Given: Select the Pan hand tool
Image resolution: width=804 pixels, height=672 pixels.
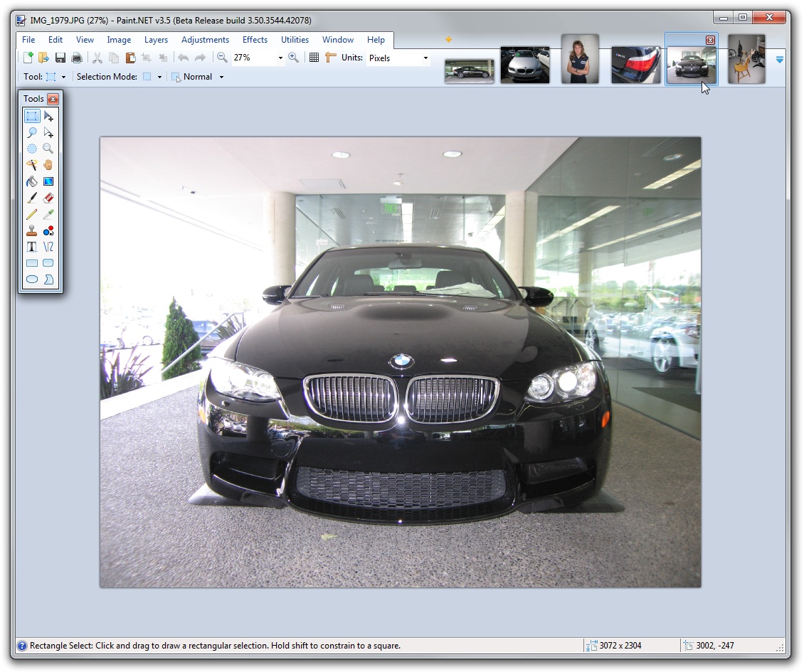Looking at the screenshot, I should [x=48, y=165].
